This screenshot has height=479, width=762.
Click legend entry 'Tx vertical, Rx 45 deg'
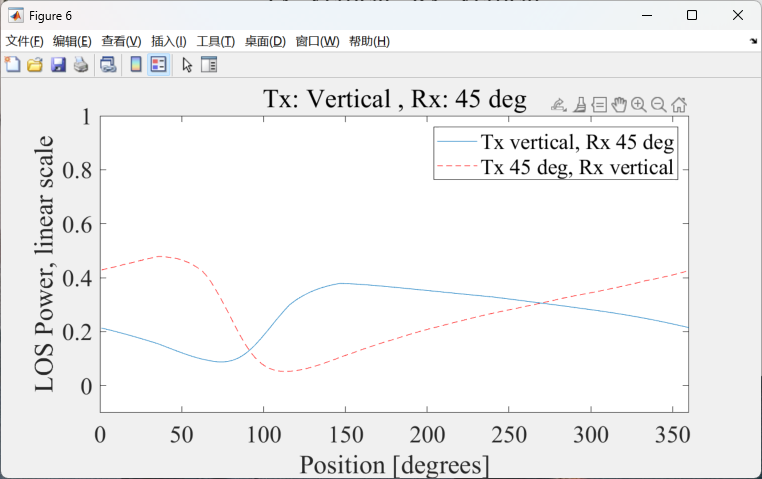tap(555, 142)
